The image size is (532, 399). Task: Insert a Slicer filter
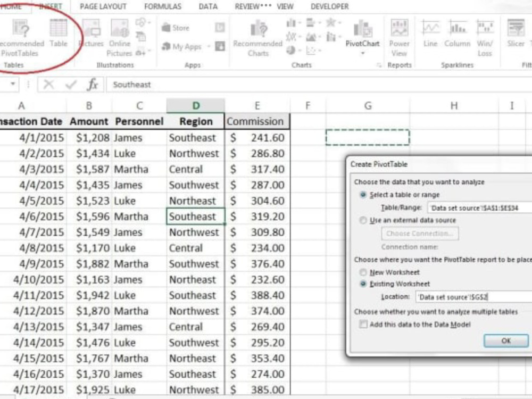(516, 33)
